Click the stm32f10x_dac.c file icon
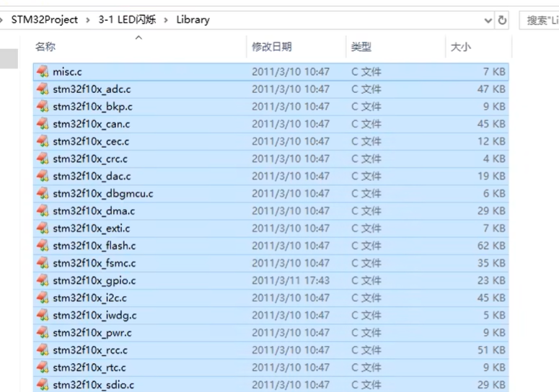This screenshot has width=559, height=392. 43,176
